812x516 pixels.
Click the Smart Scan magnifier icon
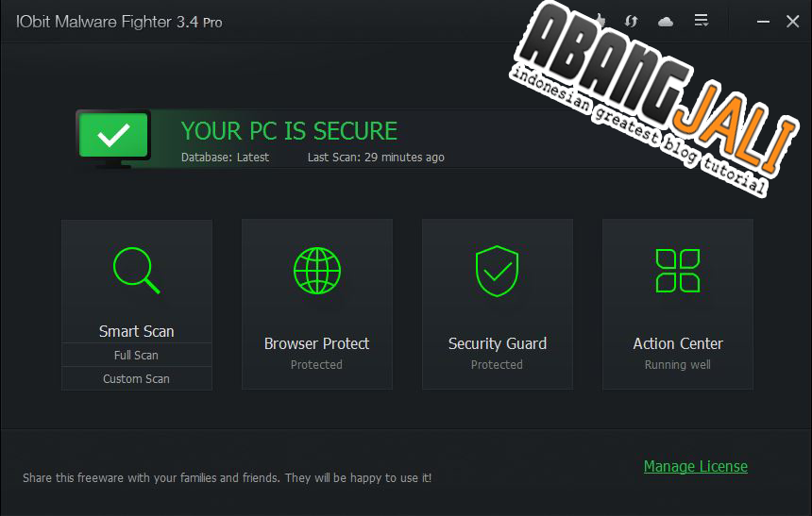pos(136,270)
